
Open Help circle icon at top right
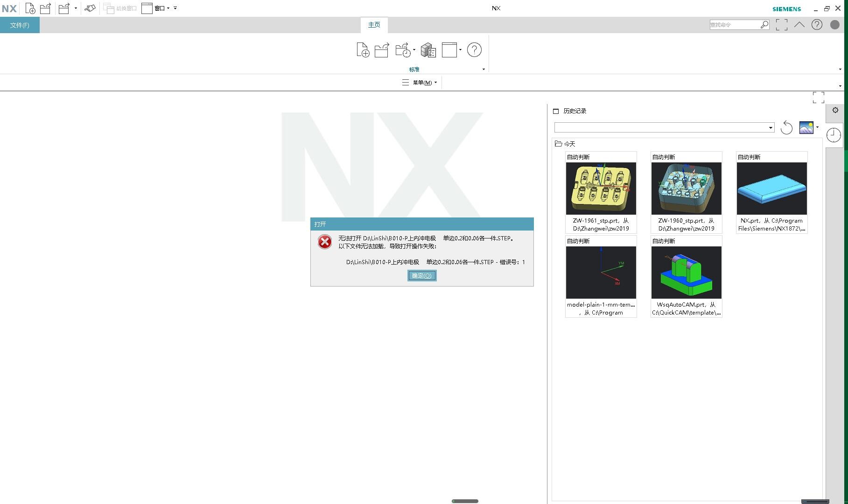(817, 25)
